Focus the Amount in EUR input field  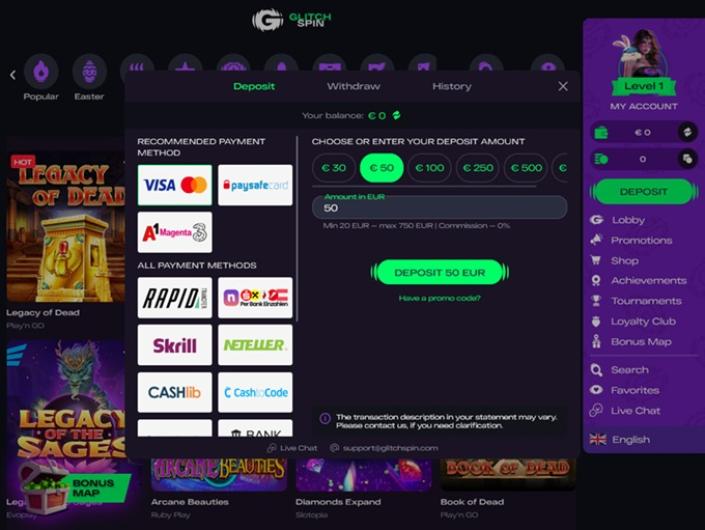pos(440,208)
